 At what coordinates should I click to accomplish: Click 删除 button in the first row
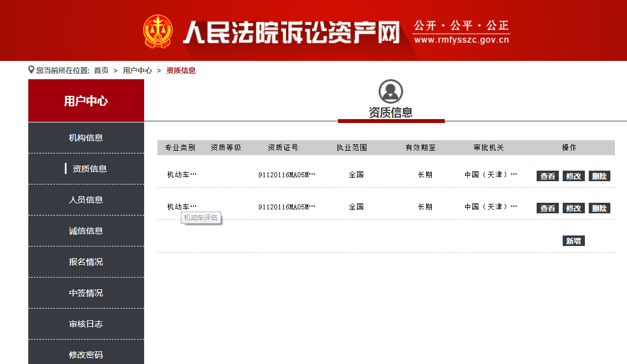(599, 176)
